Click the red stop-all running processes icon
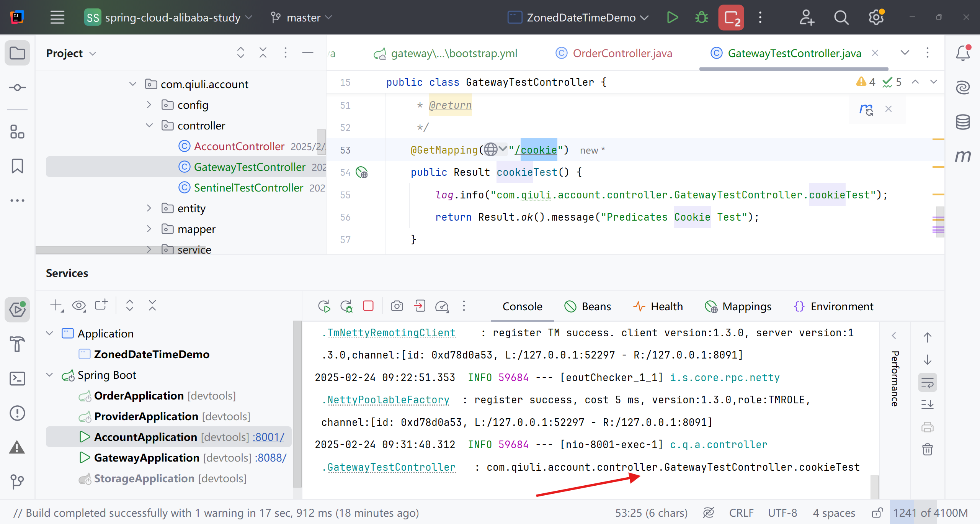The image size is (980, 524). click(x=731, y=17)
